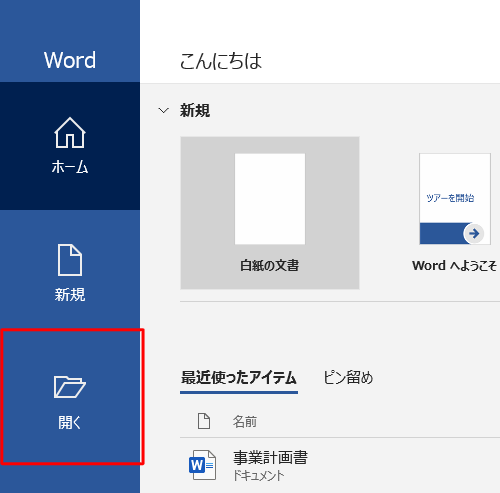
Task: Select the 白紙の文書 blank document thumbnail
Action: pyautogui.click(x=270, y=213)
